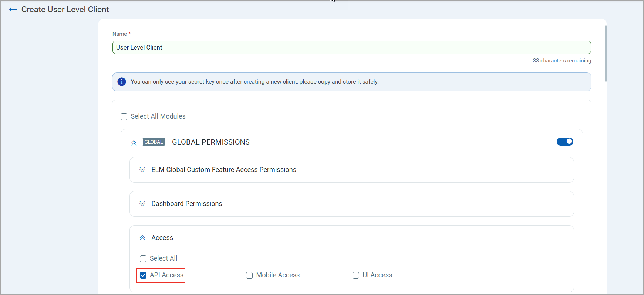Expand ELM Global Custom Feature Access Permissions
Screen dimensions: 644x295
[142, 170]
